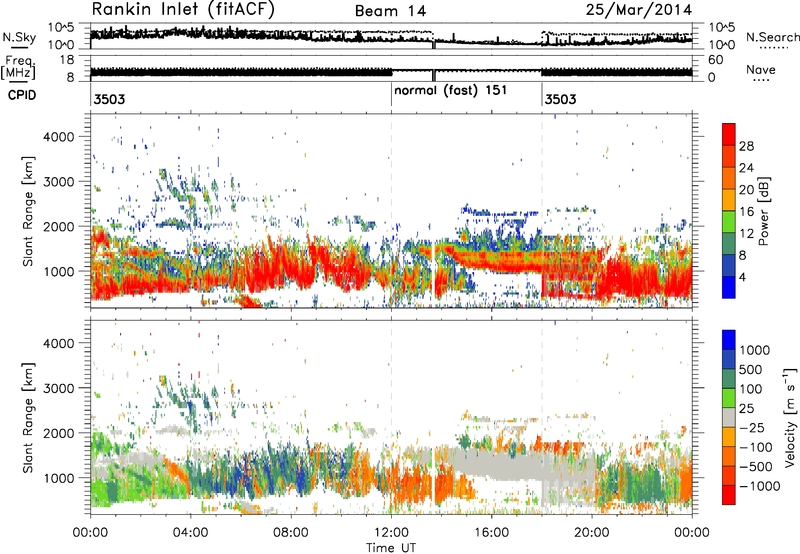The height and width of the screenshot is (554, 800).
Task: Pick the gray velocity segment between 25 and -25
Action: point(729,417)
